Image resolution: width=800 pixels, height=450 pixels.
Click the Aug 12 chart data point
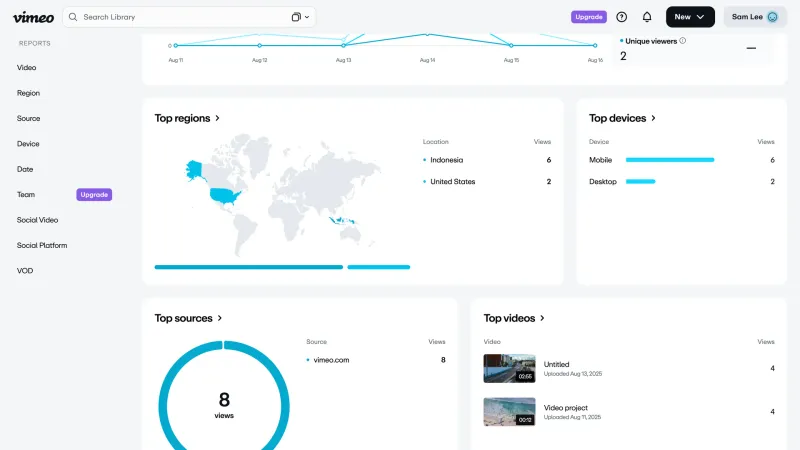260,45
